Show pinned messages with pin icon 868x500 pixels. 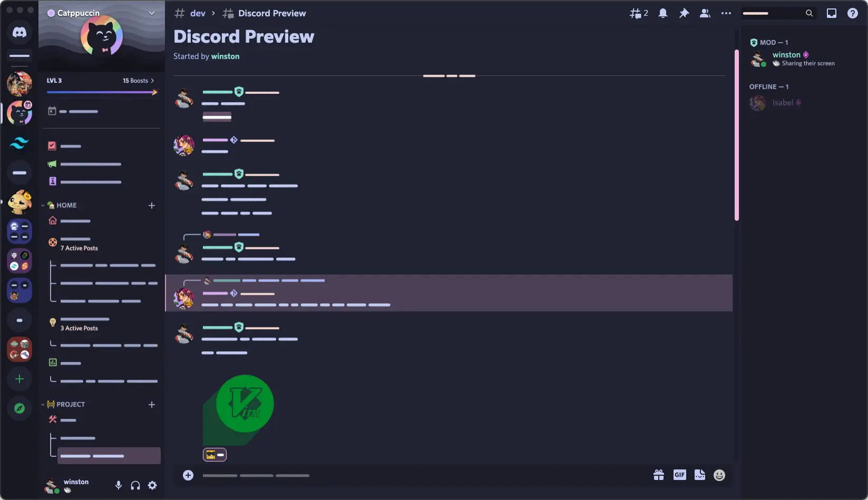click(x=684, y=13)
